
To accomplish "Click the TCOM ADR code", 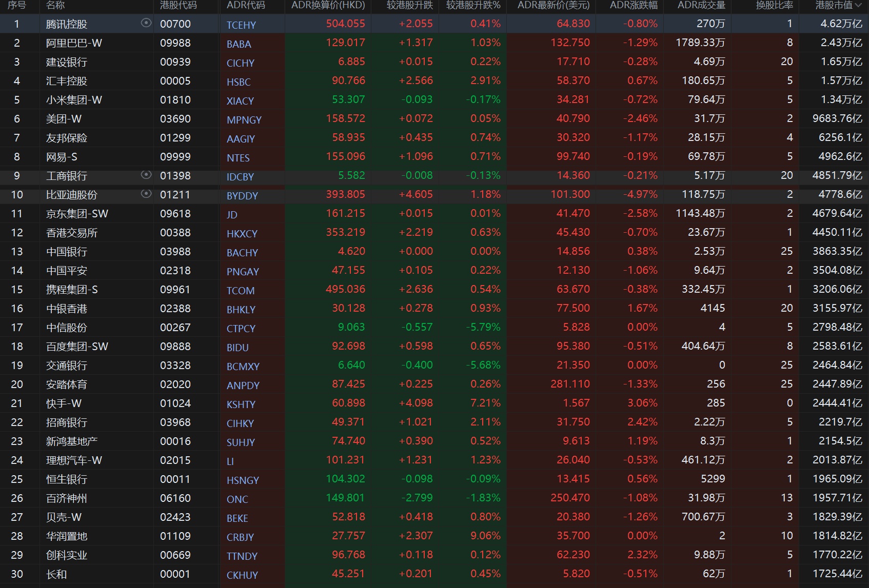I will [241, 291].
